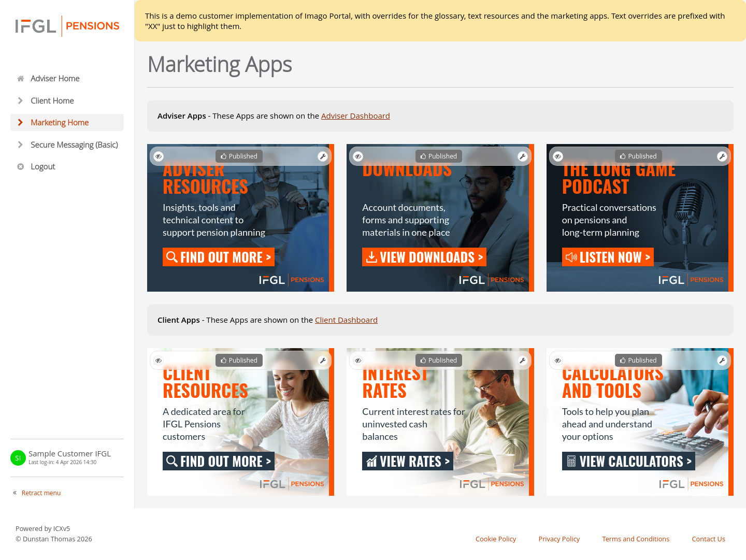Toggle visibility eye on Long Game Podcast card
Screen dimensions: 746x560
point(558,156)
